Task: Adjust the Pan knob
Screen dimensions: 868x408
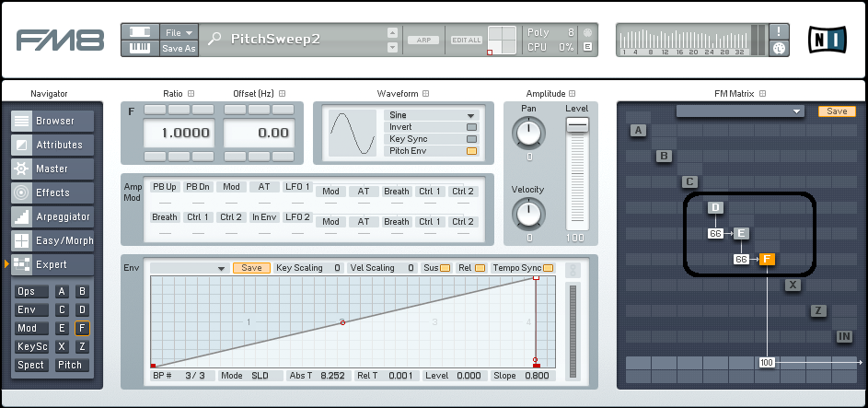Action: [x=529, y=133]
